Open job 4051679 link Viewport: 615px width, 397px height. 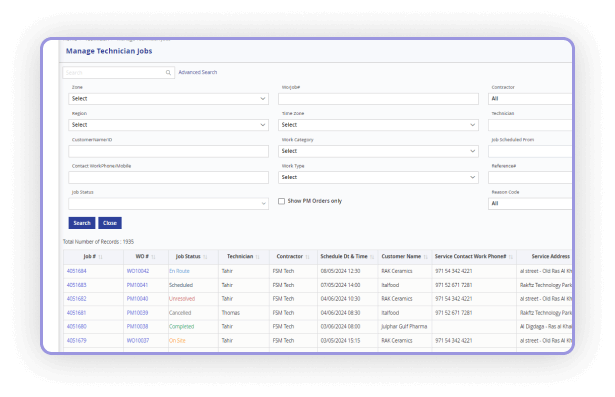(x=76, y=341)
